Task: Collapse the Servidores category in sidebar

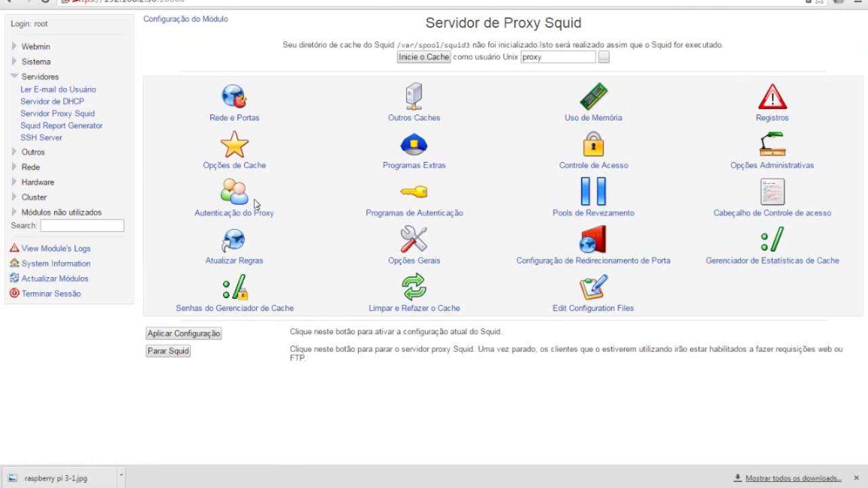Action: pos(14,76)
